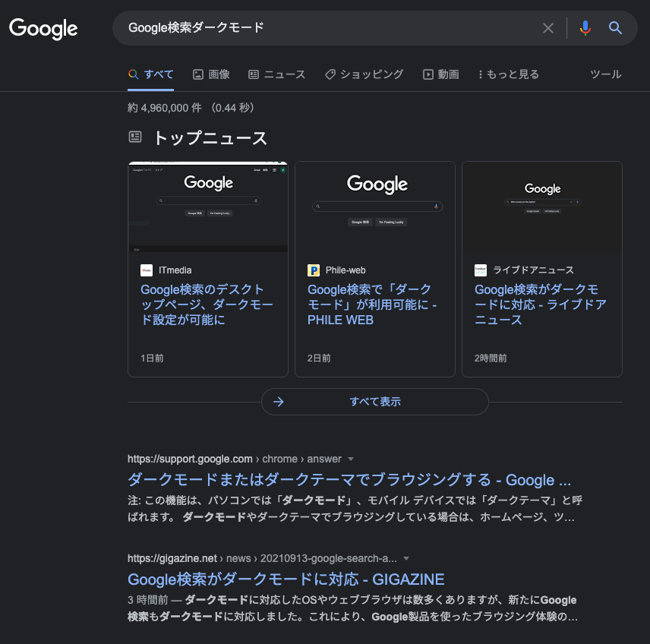This screenshot has height=644, width=650.
Task: Open ダークモードまたはダークテーマでブラウジングする result
Action: pyautogui.click(x=349, y=480)
